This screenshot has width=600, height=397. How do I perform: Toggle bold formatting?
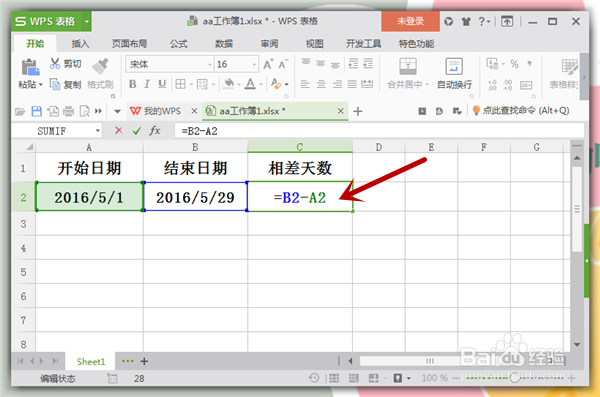coord(132,84)
